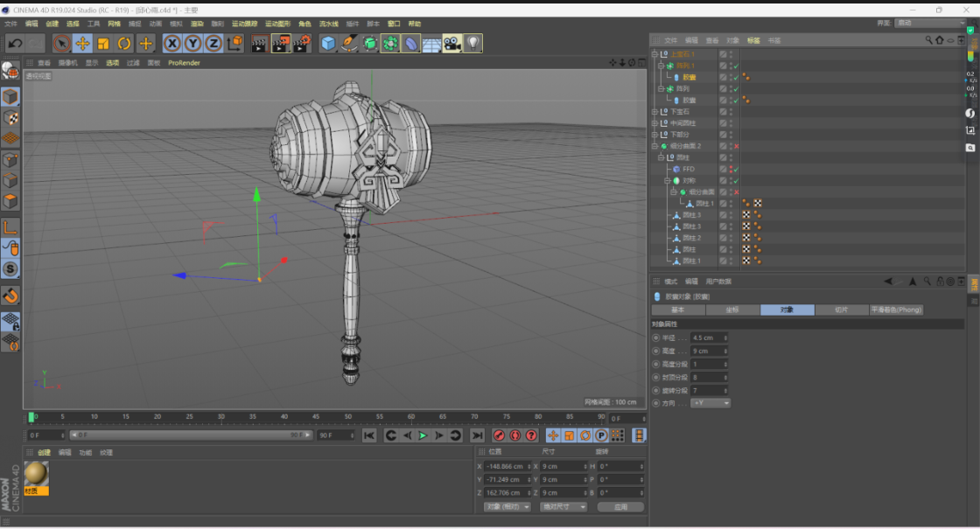Click frame 45 on the timeline ruler

[317, 418]
